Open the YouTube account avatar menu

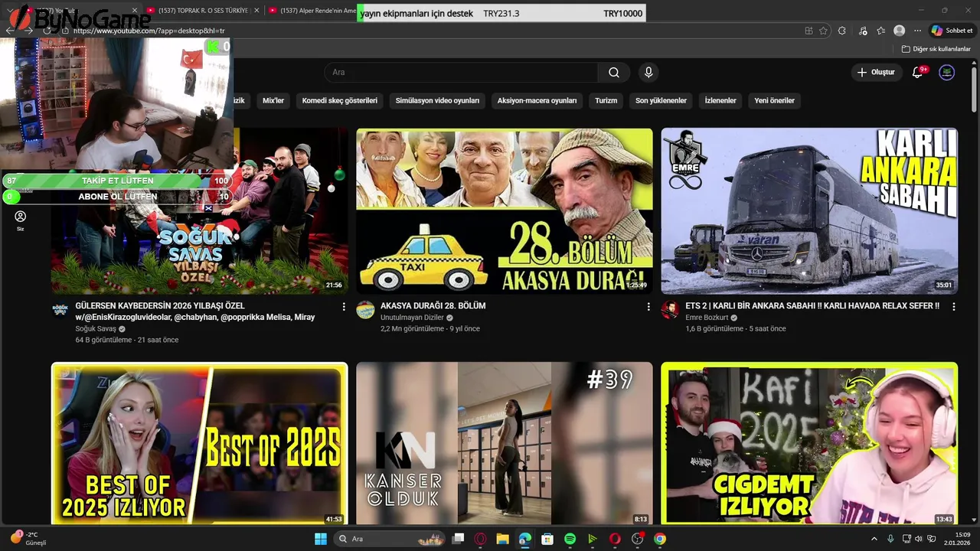pos(947,72)
